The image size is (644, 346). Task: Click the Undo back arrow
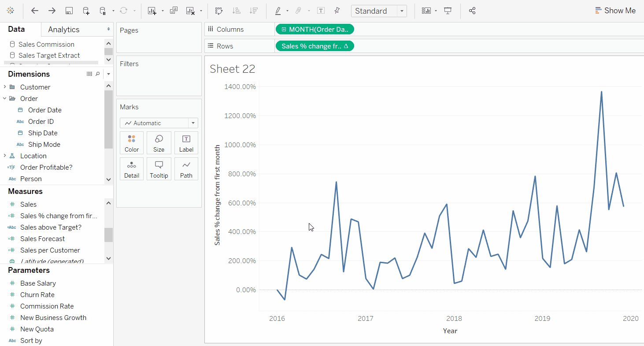(35, 11)
